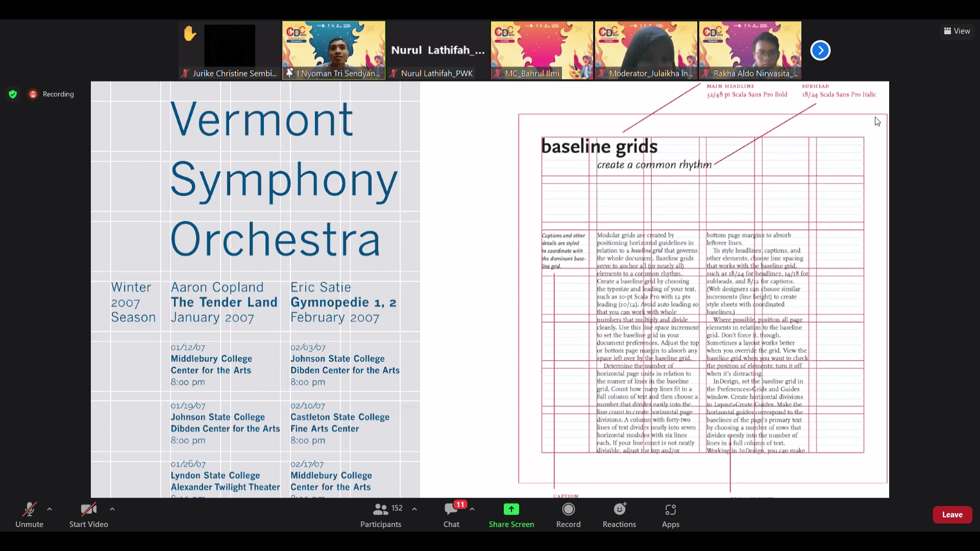Leave the meeting
Viewport: 980px width, 551px height.
point(952,514)
